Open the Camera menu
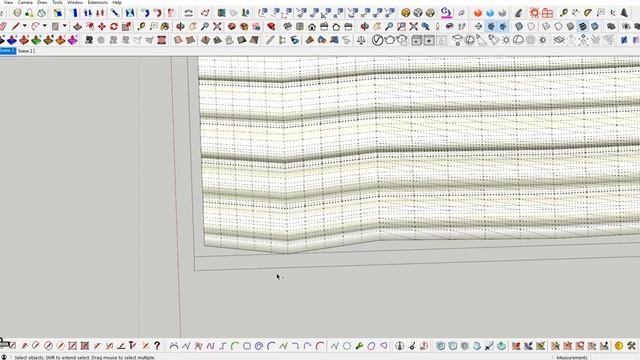This screenshot has height=360, width=640. pos(25,2)
